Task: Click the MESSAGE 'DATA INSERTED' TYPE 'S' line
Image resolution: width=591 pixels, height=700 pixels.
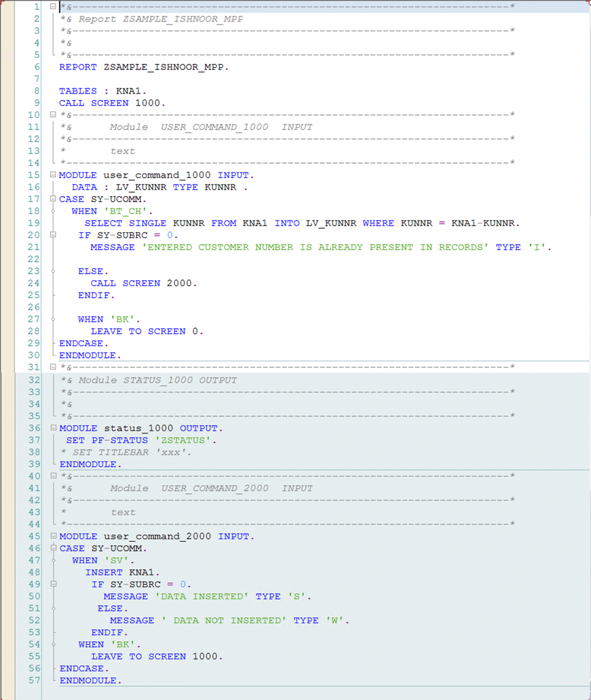Action: pyautogui.click(x=208, y=596)
